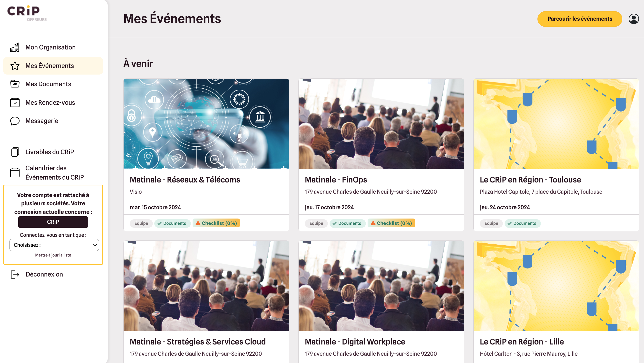Click Documents tag on FinOps card
This screenshot has width=644, height=363.
(x=347, y=223)
